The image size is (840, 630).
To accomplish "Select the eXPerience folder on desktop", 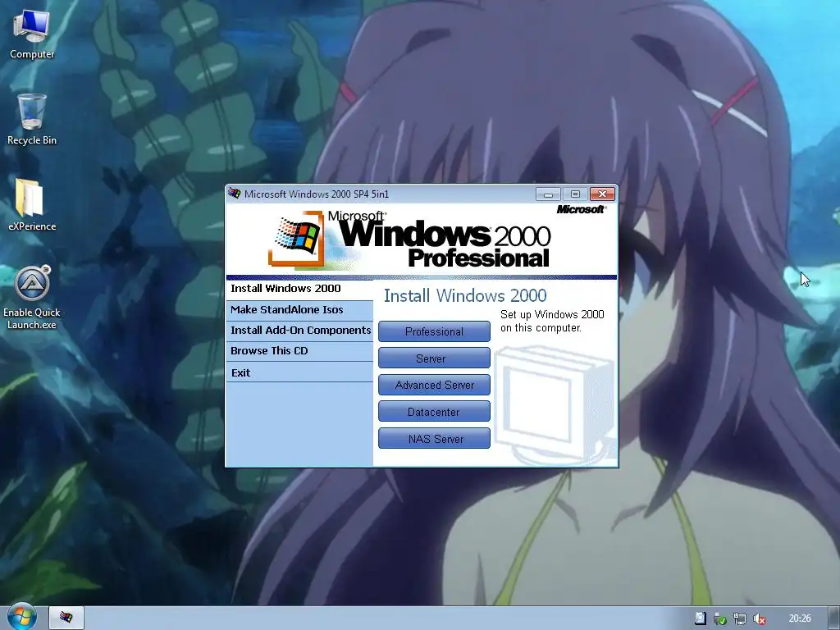I will click(32, 204).
